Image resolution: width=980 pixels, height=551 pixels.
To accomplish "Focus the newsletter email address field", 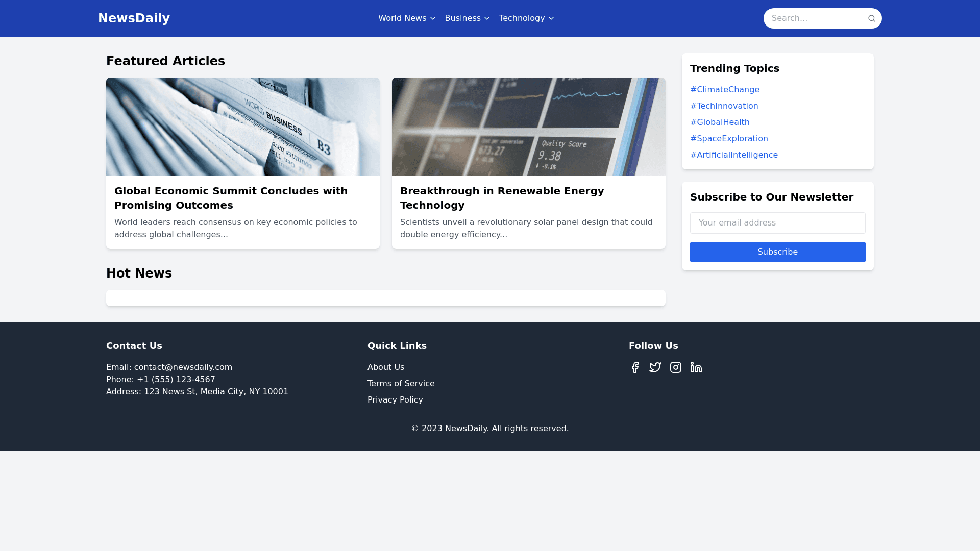I will click(x=777, y=223).
